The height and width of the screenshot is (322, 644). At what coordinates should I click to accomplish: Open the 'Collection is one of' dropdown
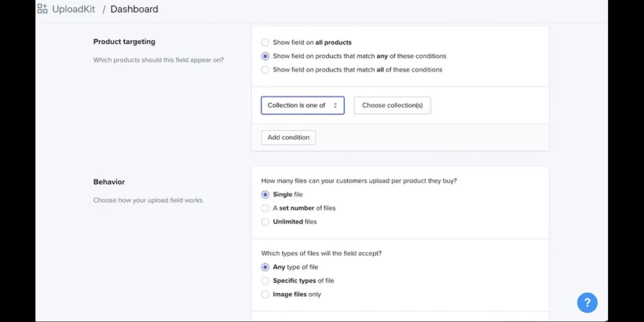[x=297, y=105]
